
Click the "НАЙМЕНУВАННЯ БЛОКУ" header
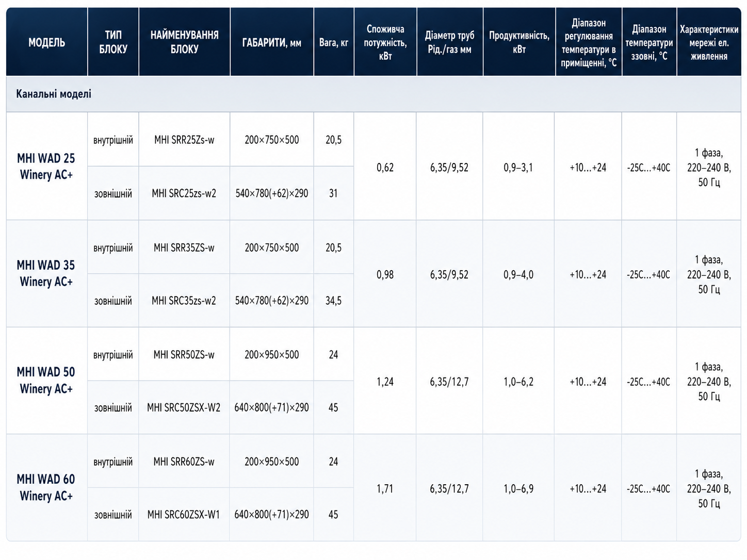coord(184,42)
